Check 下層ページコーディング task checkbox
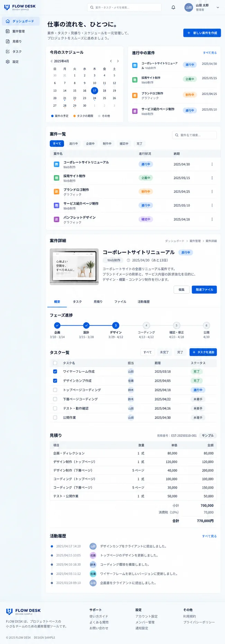Image resolution: width=225 pixels, height=644 pixels. [55, 399]
